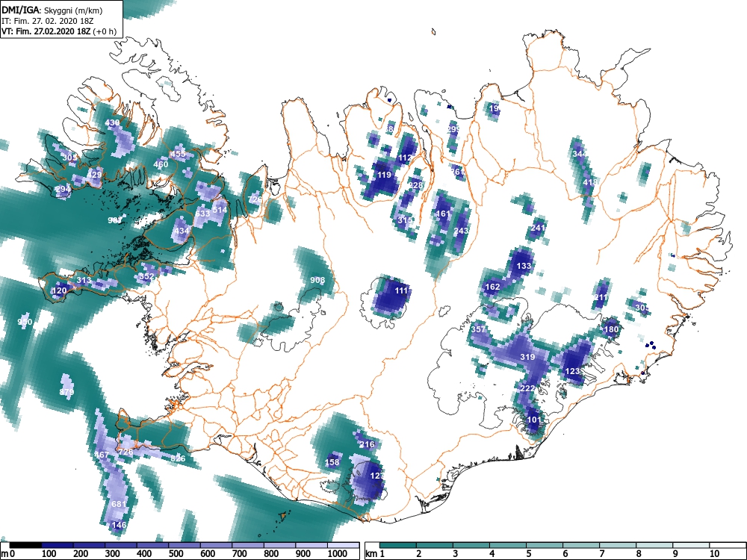
Task: Click visibility value 430 on the map
Action: coord(113,123)
